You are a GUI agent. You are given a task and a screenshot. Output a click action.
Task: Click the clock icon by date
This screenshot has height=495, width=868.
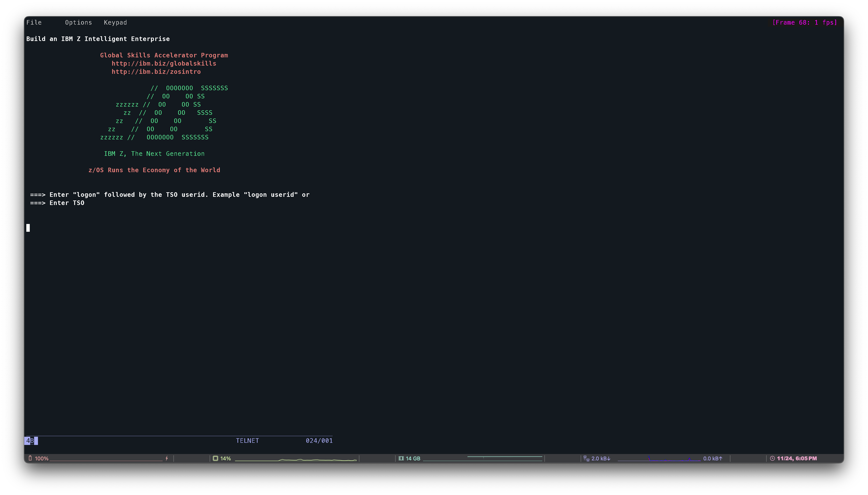coord(772,458)
